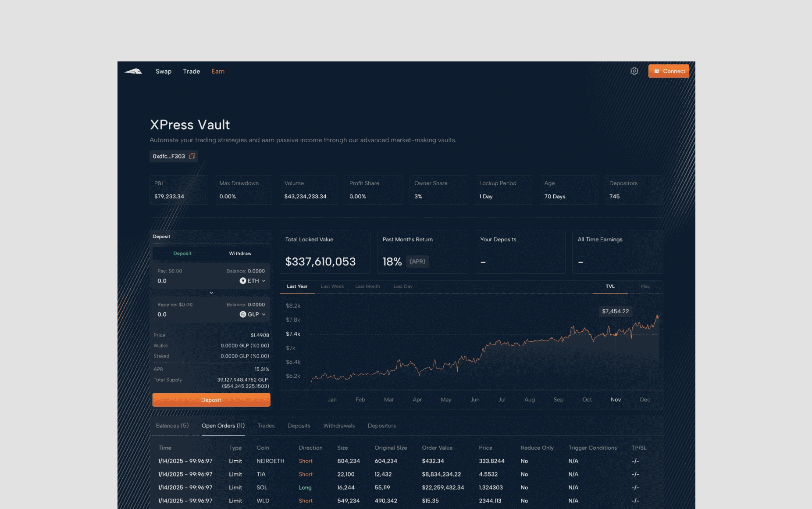Go to the Trade page
The width and height of the screenshot is (812, 509).
pos(192,72)
